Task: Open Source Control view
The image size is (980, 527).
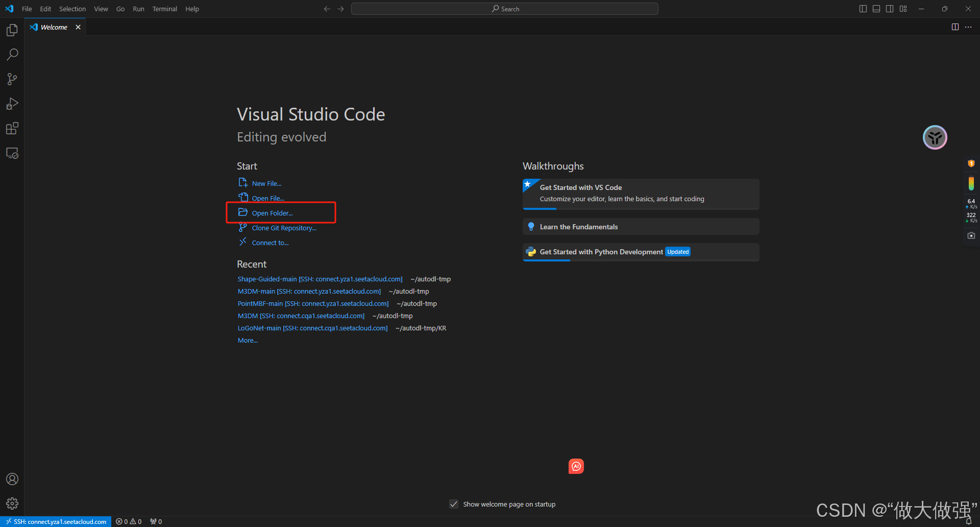Action: (12, 79)
